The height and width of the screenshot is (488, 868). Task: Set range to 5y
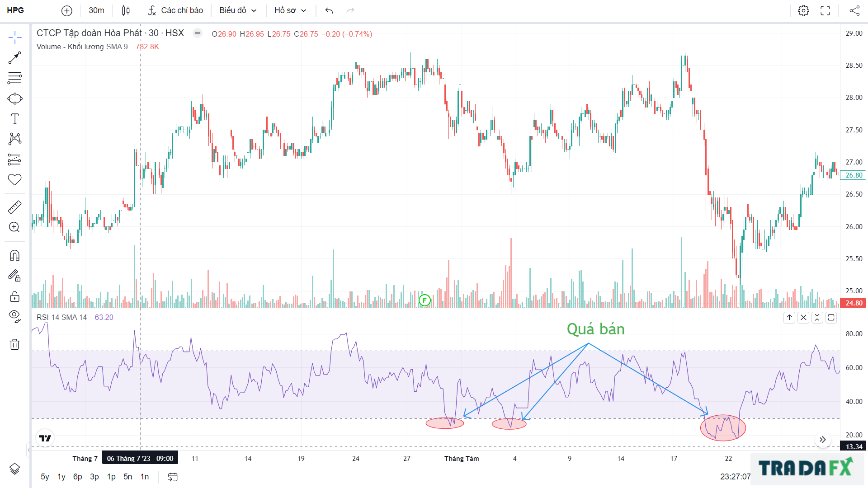tap(45, 477)
